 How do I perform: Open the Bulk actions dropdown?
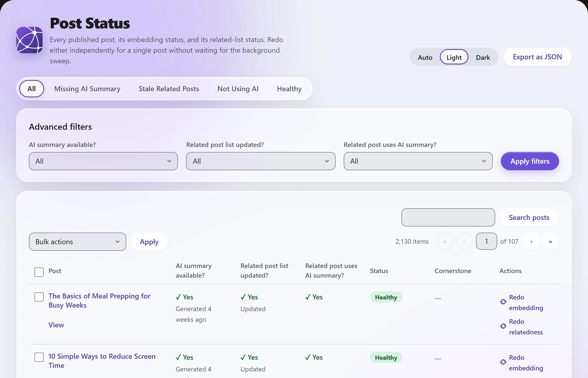coord(78,242)
